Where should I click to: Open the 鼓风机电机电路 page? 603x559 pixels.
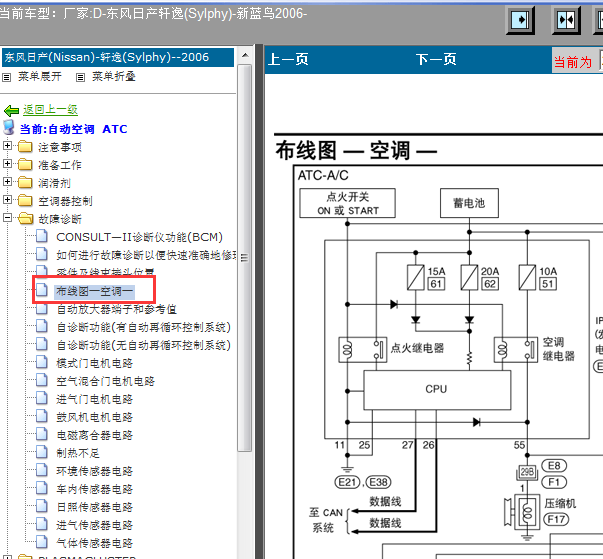pos(95,417)
